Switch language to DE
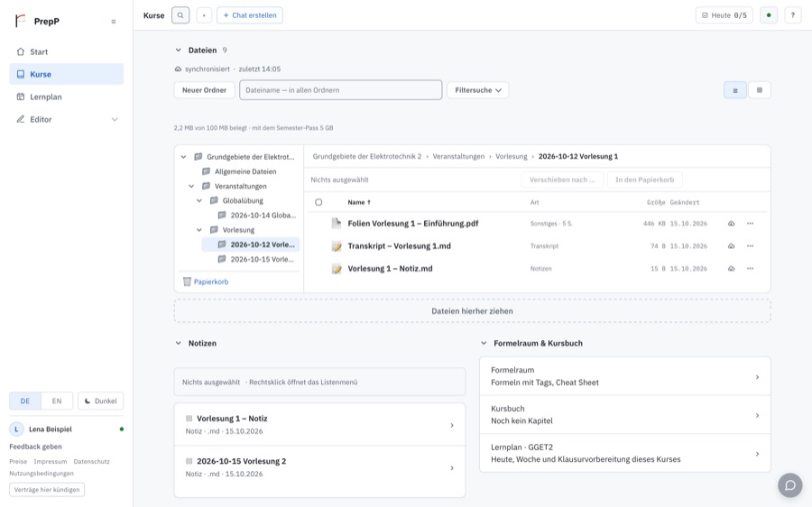The width and height of the screenshot is (812, 507). coord(25,401)
